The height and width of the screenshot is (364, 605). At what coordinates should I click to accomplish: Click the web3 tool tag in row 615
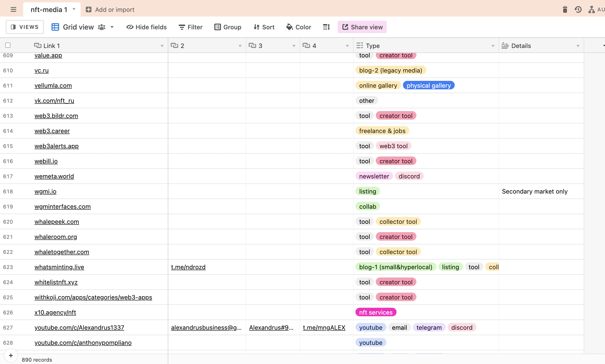point(393,146)
